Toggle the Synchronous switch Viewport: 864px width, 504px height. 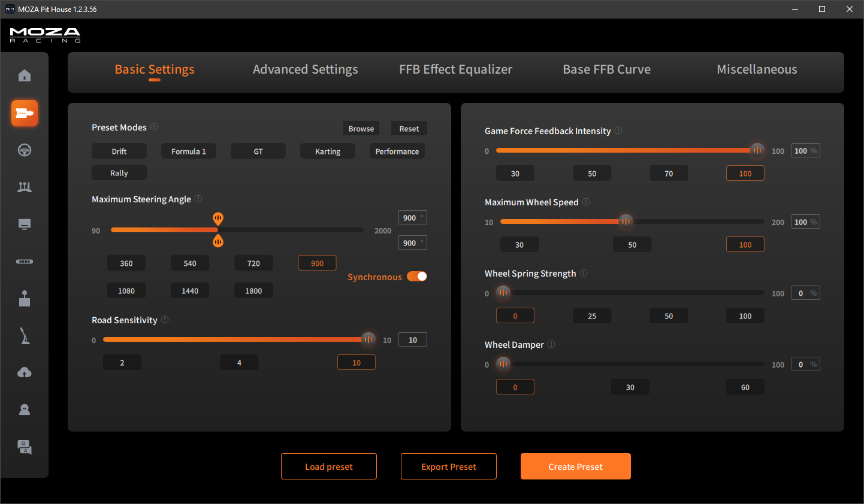click(417, 276)
